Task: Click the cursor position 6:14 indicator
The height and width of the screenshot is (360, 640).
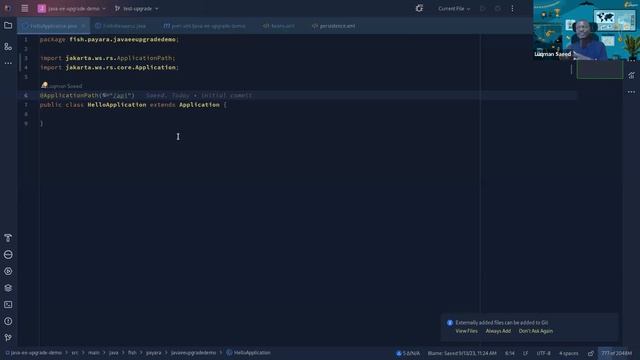Action: point(510,353)
